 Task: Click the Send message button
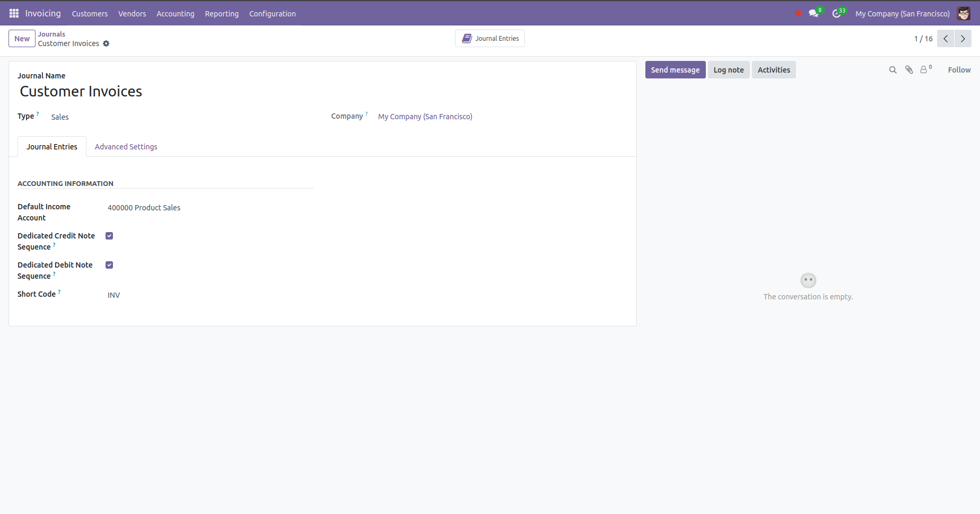675,70
